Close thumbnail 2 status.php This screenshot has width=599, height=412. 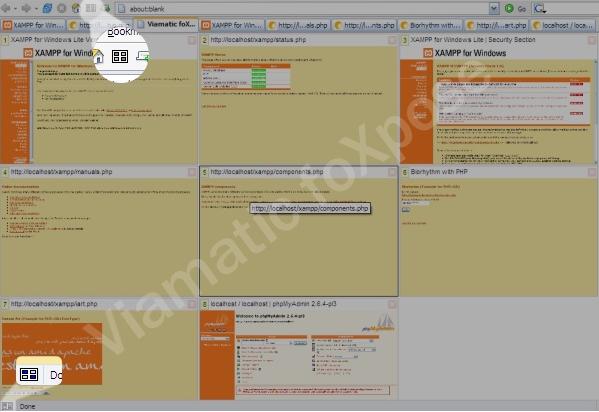click(x=392, y=40)
